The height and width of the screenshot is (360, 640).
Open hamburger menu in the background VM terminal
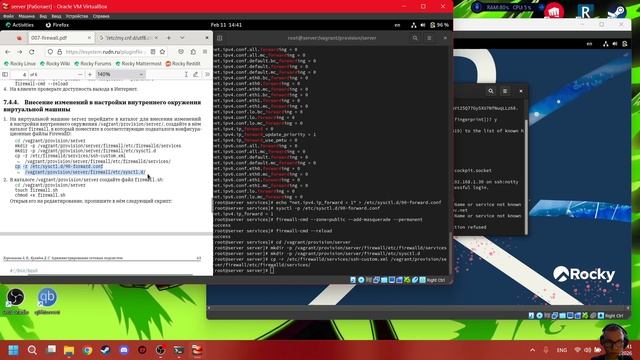[x=505, y=91]
